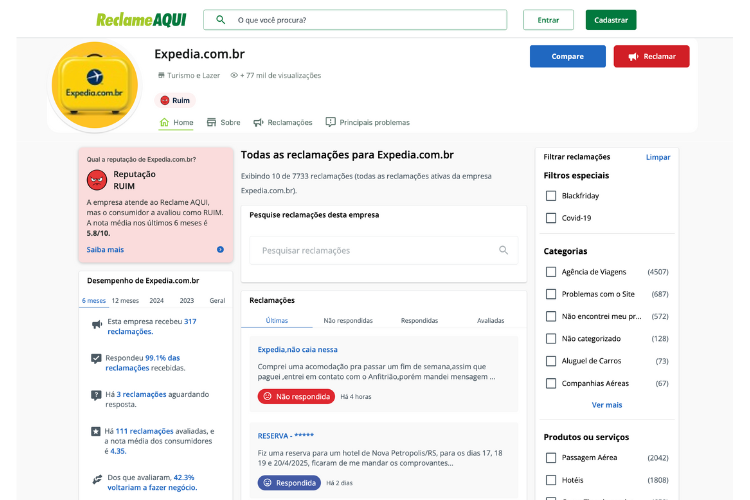
Task: Select the Últimas complaints tab
Action: point(276,321)
